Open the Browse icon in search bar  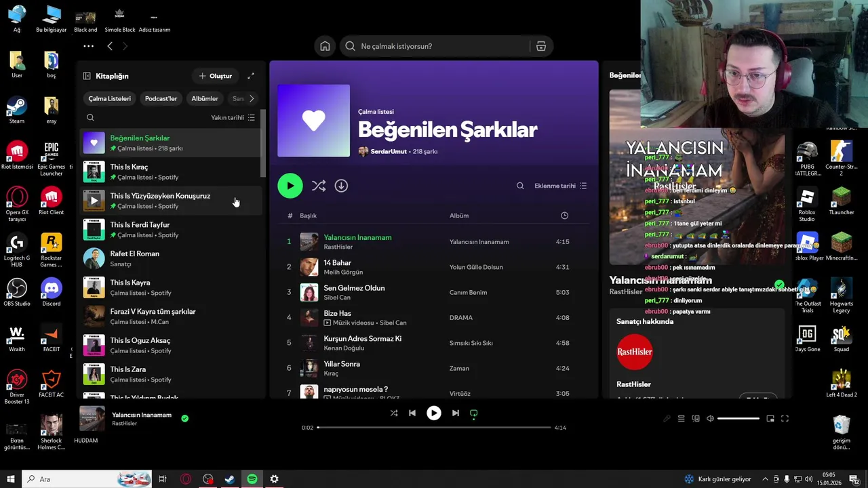pos(540,46)
